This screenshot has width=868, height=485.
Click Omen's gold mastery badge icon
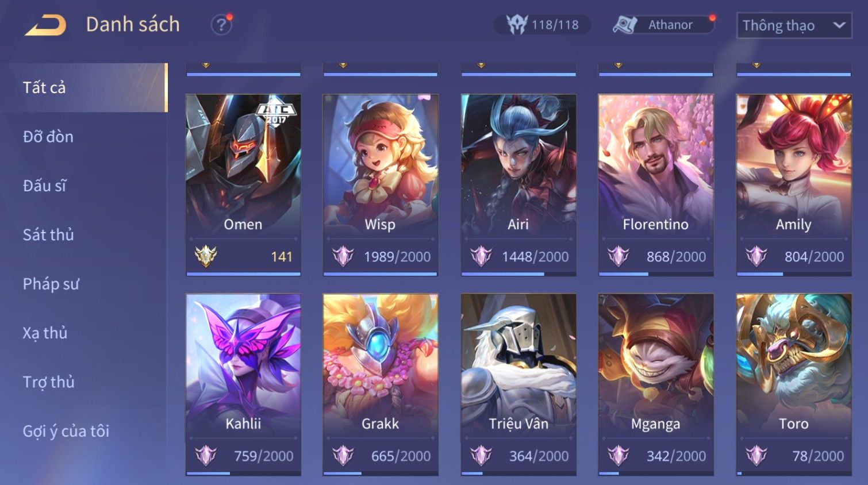pos(205,256)
